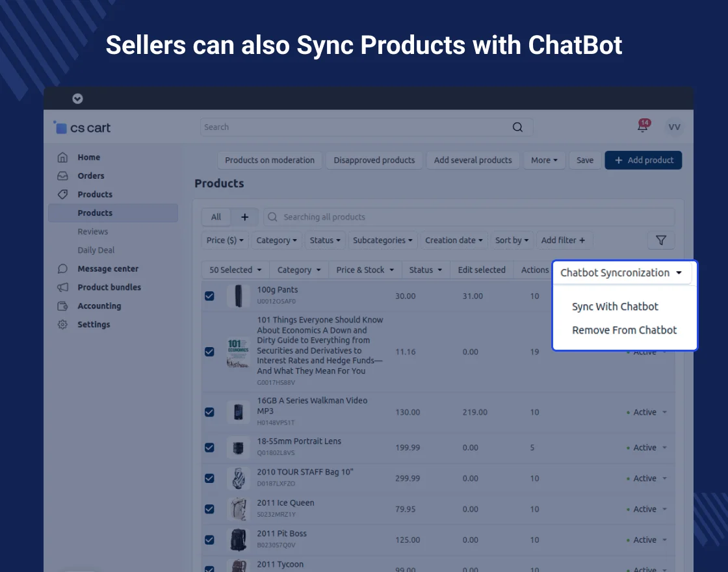Image resolution: width=728 pixels, height=572 pixels.
Task: Choose Remove From Chatbot option
Action: (x=624, y=330)
